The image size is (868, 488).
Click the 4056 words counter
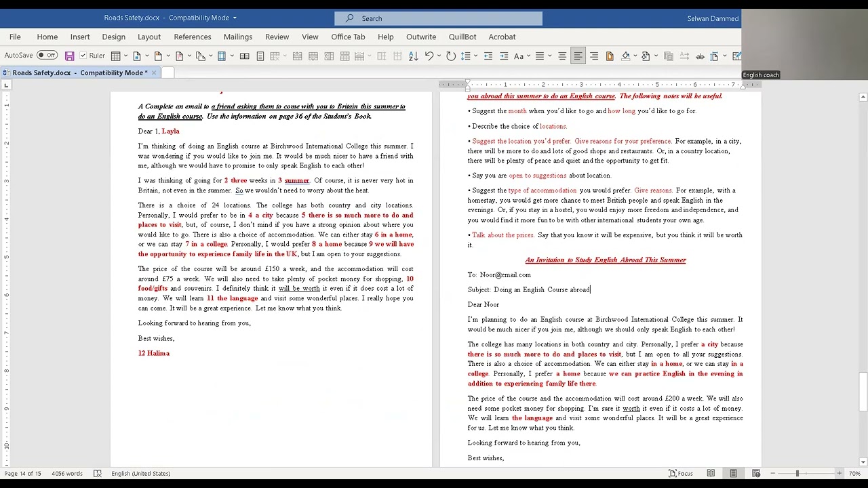[67, 473]
